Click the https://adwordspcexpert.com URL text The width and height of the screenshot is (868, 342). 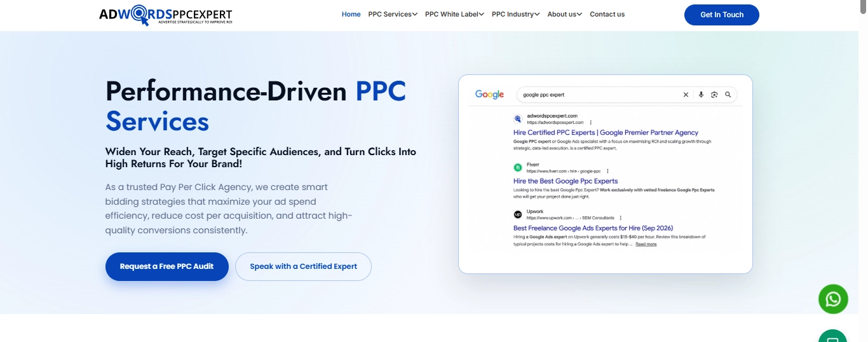555,122
